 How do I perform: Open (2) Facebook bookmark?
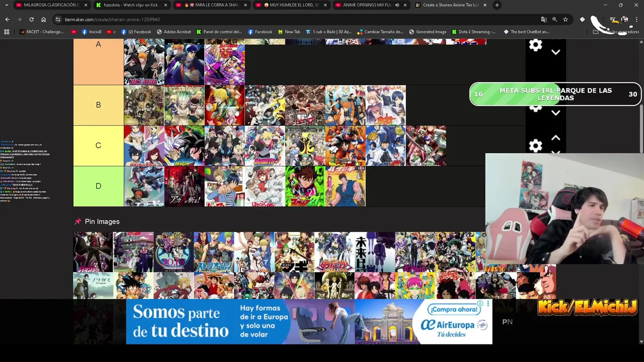coord(136,32)
